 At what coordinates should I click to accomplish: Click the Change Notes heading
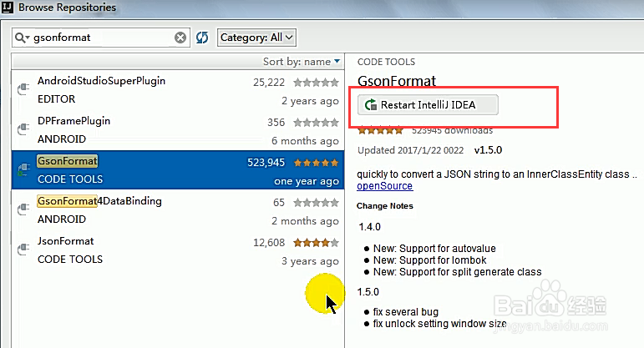click(x=385, y=206)
